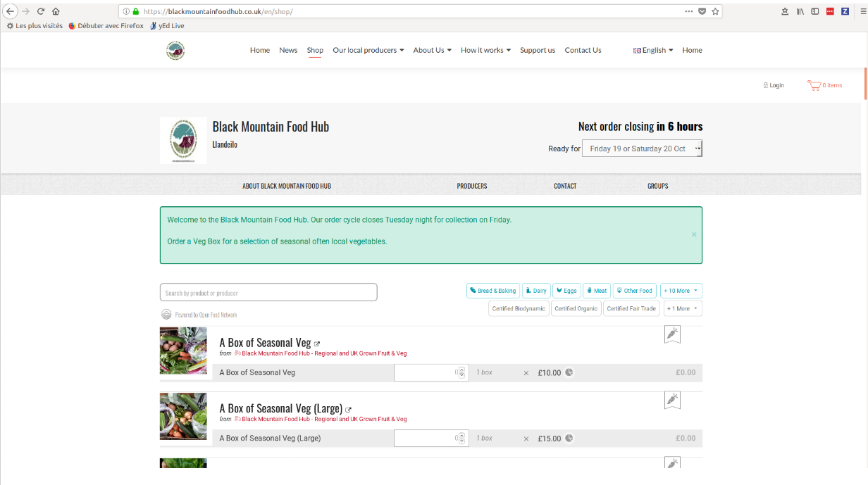Image resolution: width=868 pixels, height=485 pixels.
Task: Open external link icon beside A Box of Seasonal Veg
Action: pos(317,344)
